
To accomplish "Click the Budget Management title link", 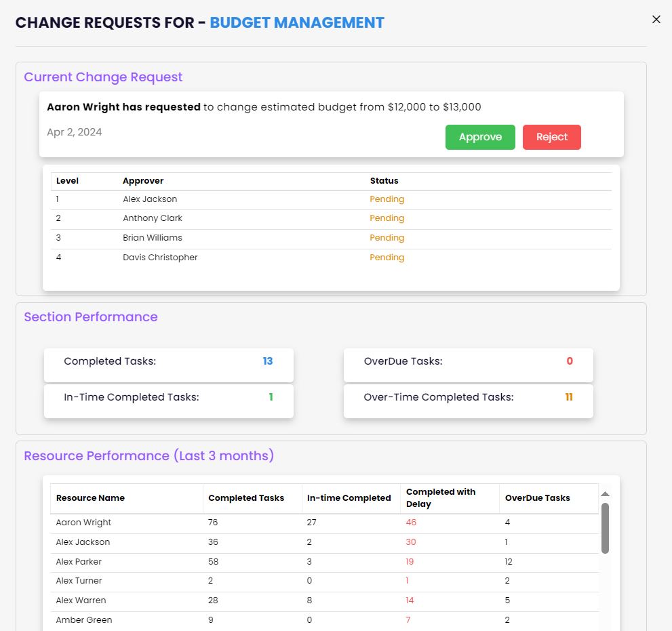I will tap(296, 22).
